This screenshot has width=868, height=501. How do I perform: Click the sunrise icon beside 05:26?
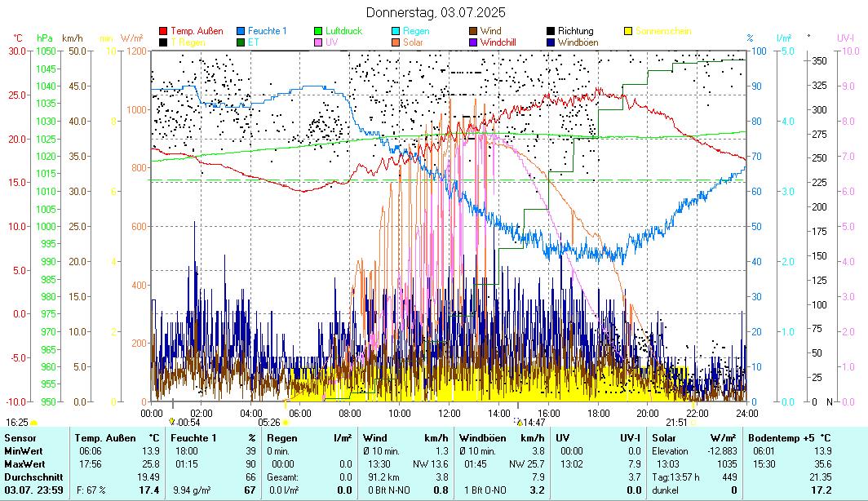pos(286,423)
